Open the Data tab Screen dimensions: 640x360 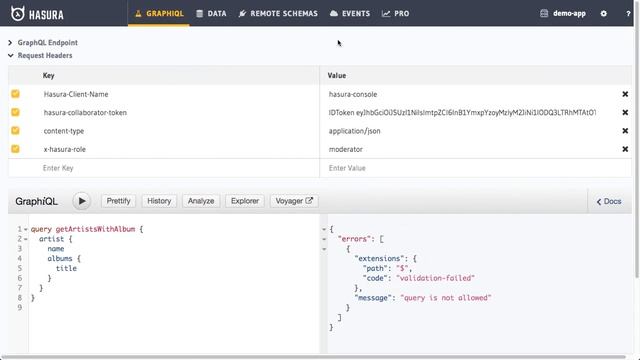[211, 13]
